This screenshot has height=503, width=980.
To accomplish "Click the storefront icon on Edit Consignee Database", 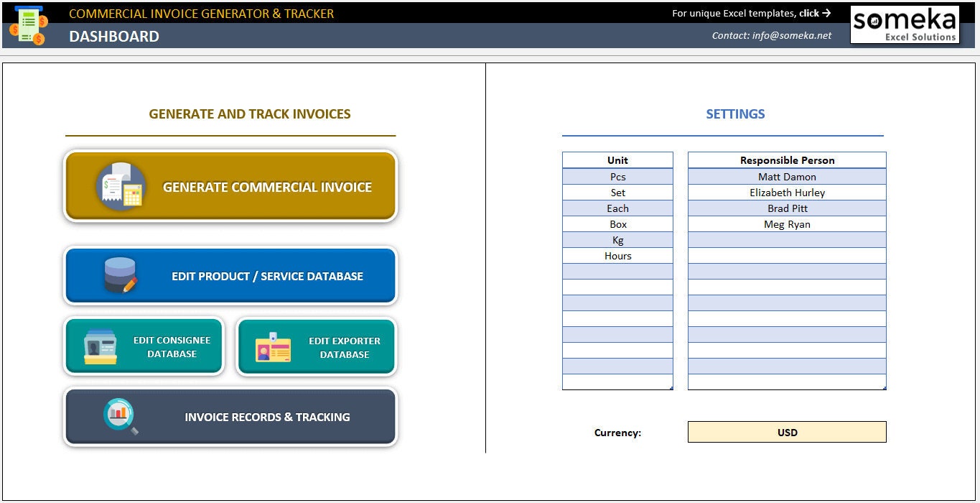I will tap(101, 346).
